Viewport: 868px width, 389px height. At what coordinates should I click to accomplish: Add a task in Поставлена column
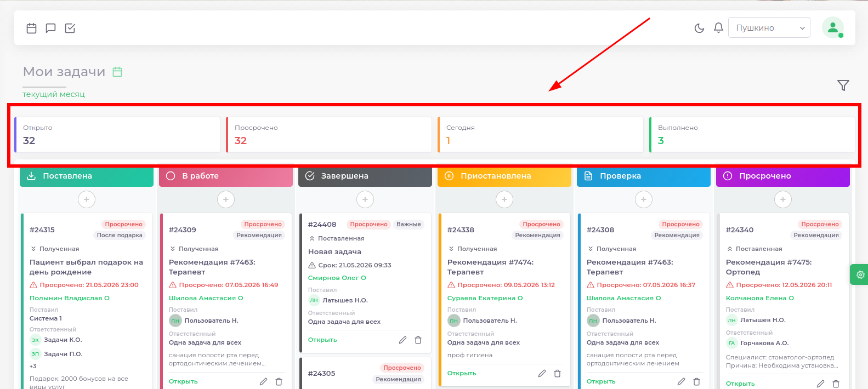87,199
